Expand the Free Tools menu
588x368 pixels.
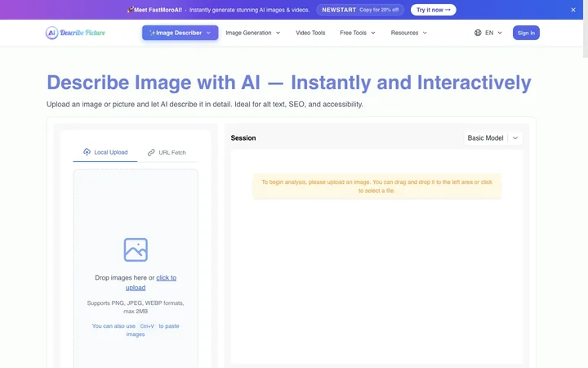[x=358, y=33]
